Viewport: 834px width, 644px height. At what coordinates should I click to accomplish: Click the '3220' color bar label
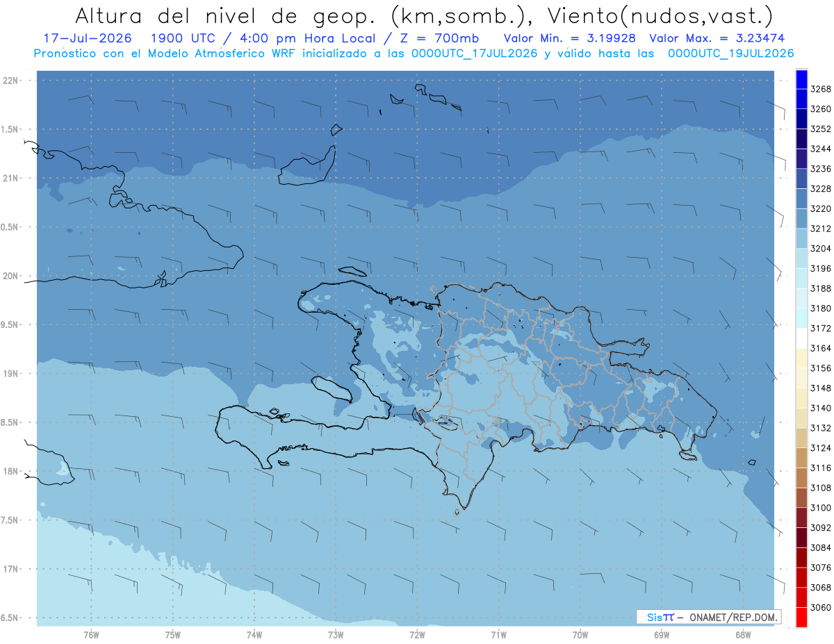[x=821, y=208]
